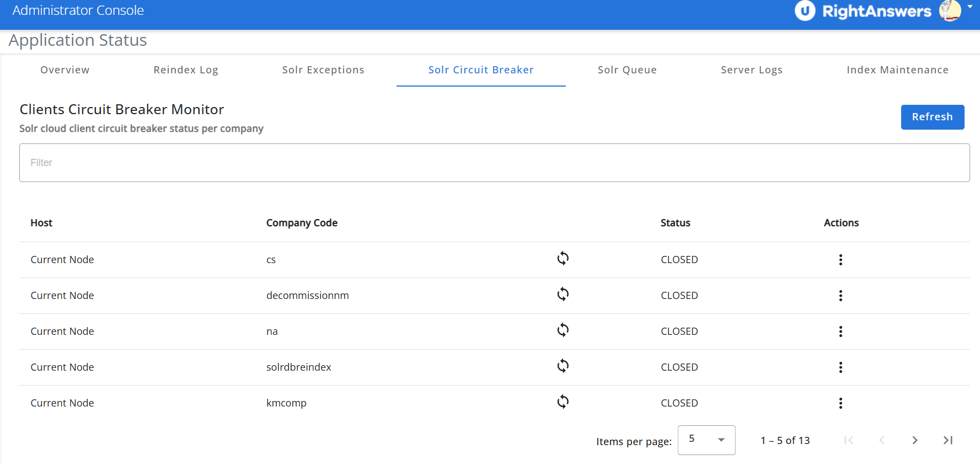Screen dimensions: 980x465
Task: Click the sync icon for decommissionnm
Action: 563,295
